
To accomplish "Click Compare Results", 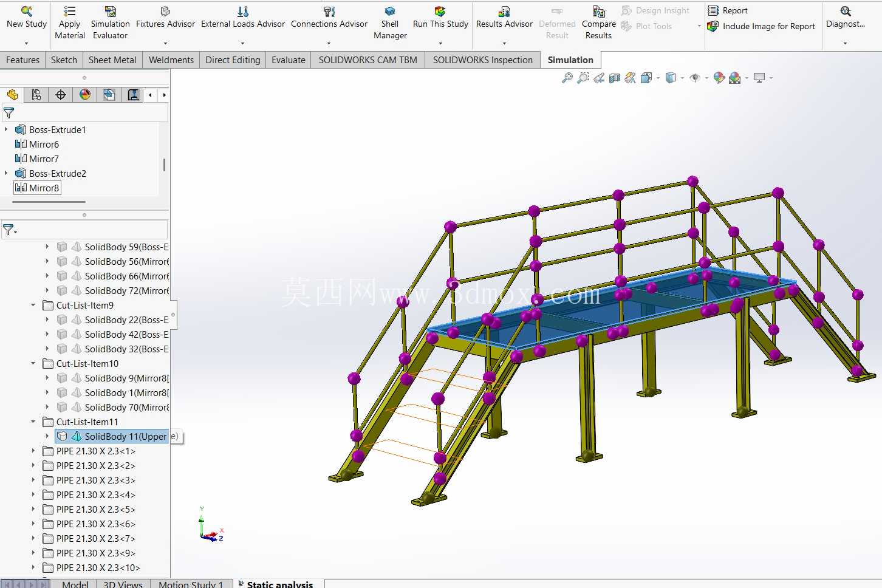I will point(598,22).
